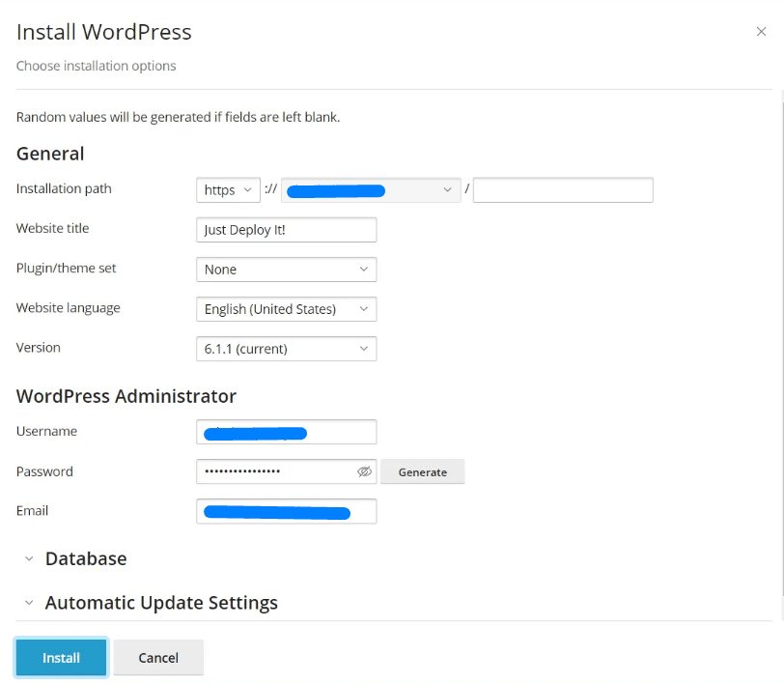This screenshot has height=684, width=784.
Task: Click the Website title field showing Just Deploy It!
Action: pos(286,229)
